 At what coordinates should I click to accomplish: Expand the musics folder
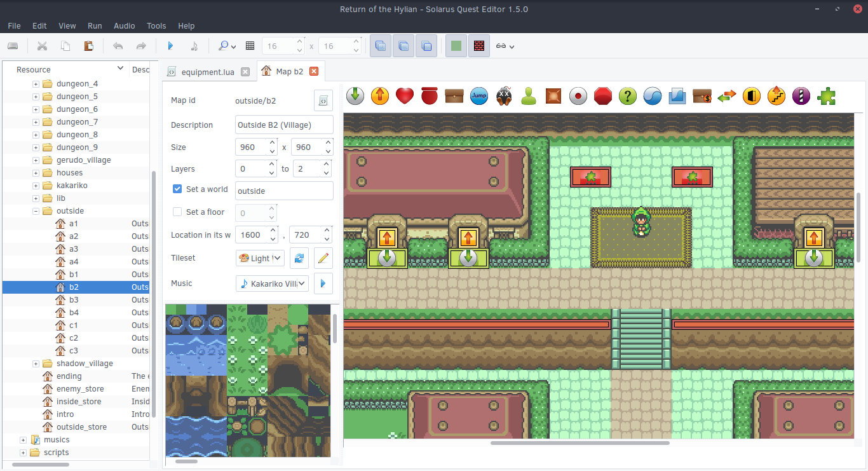click(23, 440)
